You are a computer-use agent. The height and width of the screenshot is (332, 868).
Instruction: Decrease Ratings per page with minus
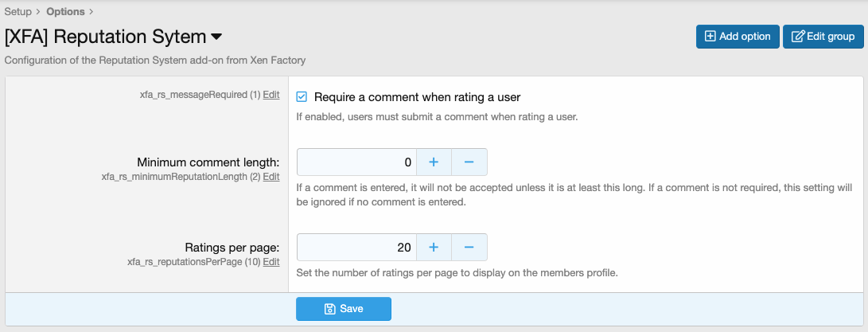469,248
